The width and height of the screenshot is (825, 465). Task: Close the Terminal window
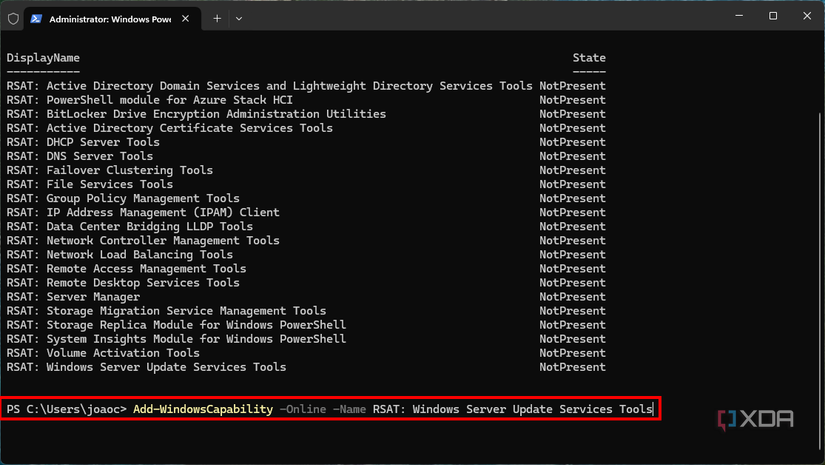[807, 16]
